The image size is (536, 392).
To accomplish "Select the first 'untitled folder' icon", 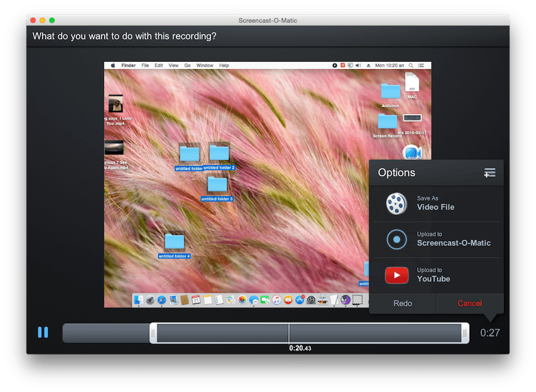I will pyautogui.click(x=189, y=153).
